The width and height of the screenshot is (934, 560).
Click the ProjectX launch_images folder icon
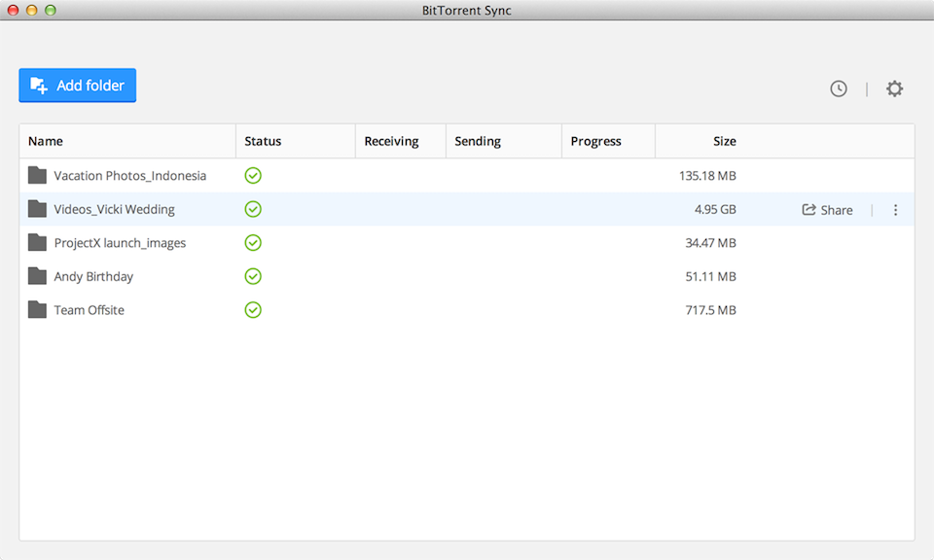tap(37, 242)
